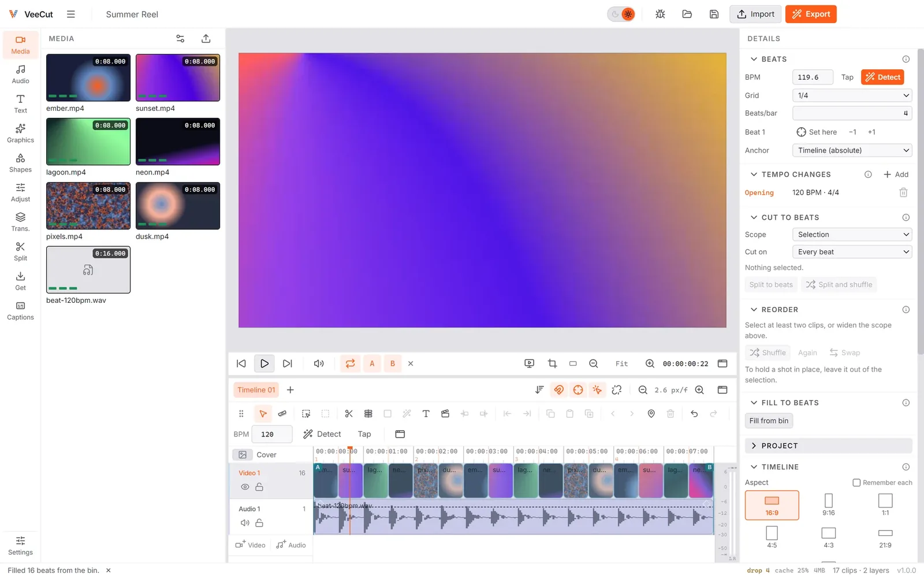Click the Import button
The width and height of the screenshot is (924, 578).
755,14
